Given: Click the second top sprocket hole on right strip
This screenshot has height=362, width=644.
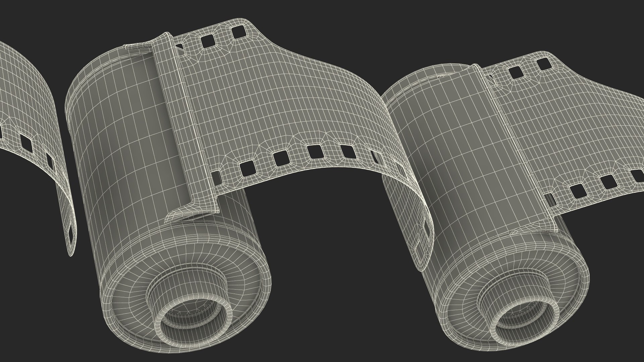Looking at the screenshot, I should (516, 72).
